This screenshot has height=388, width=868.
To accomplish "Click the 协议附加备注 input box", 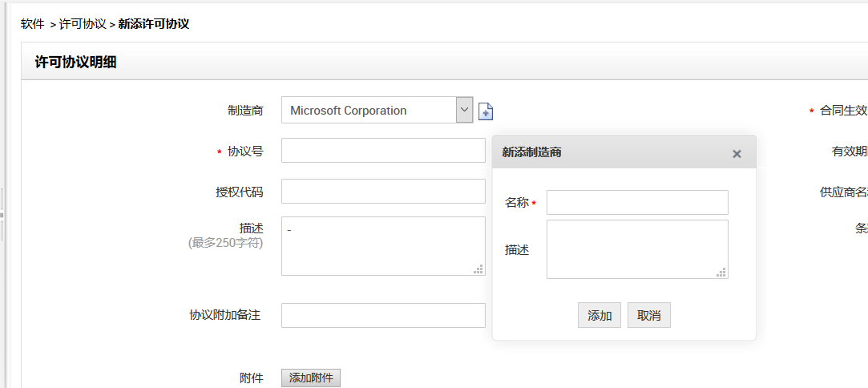I will point(383,315).
